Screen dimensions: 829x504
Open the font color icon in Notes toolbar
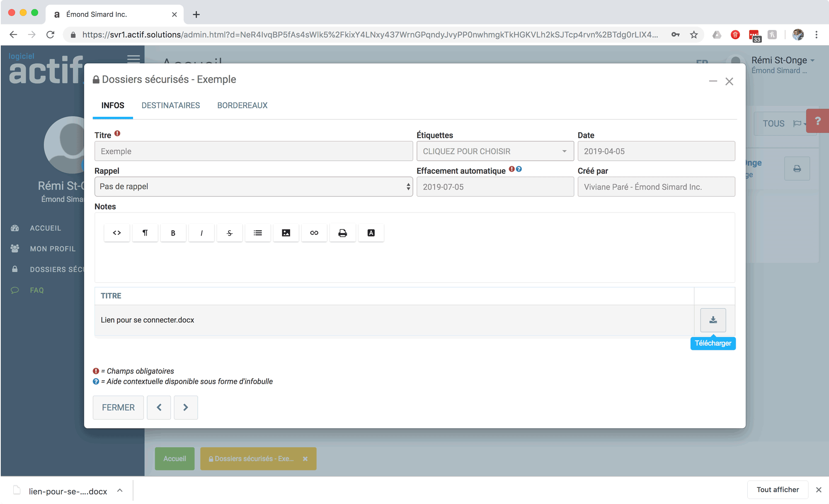tap(371, 233)
